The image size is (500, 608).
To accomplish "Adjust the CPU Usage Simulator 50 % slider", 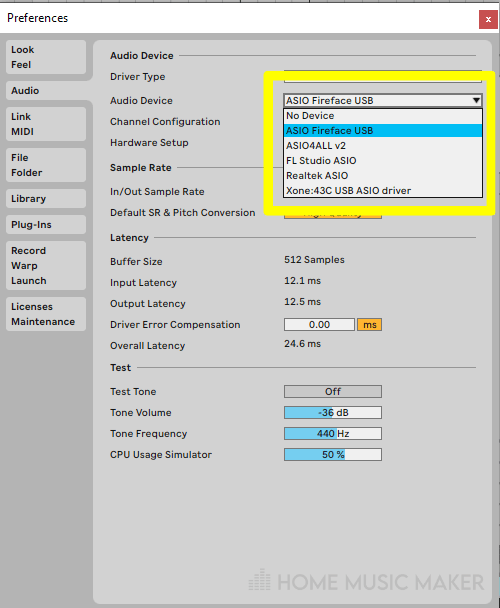I will click(x=333, y=454).
